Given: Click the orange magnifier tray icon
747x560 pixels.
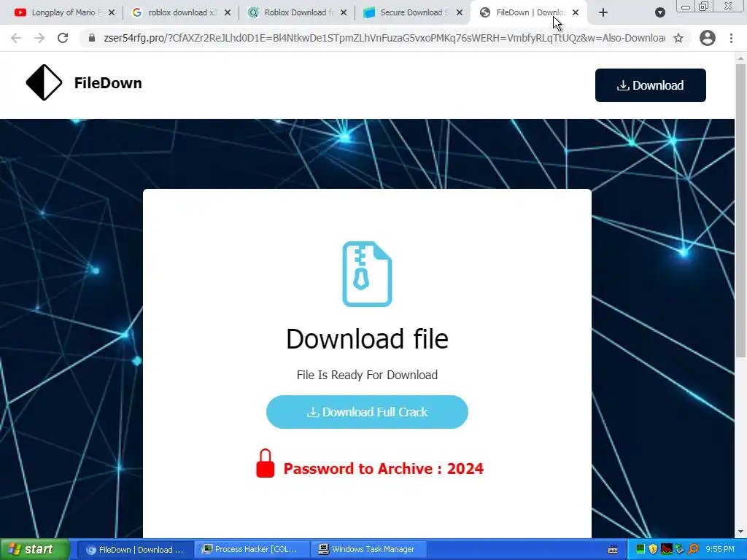Looking at the screenshot, I should (x=693, y=550).
